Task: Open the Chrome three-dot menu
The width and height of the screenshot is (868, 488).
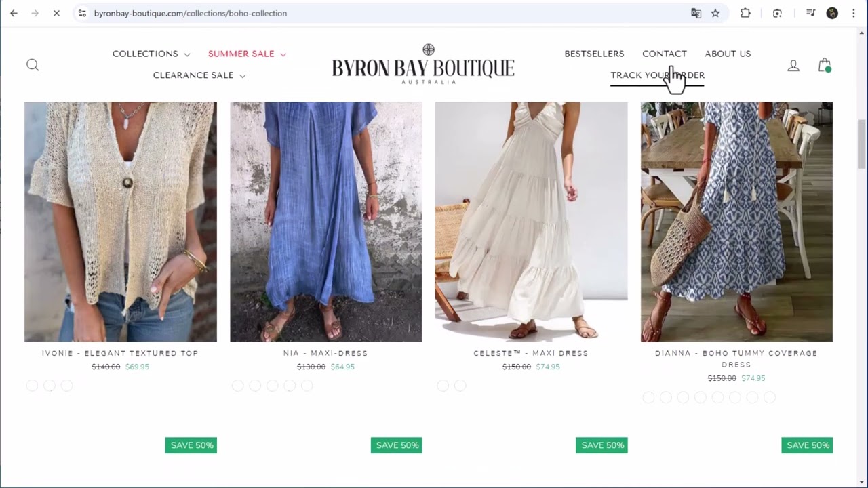Action: 853,13
